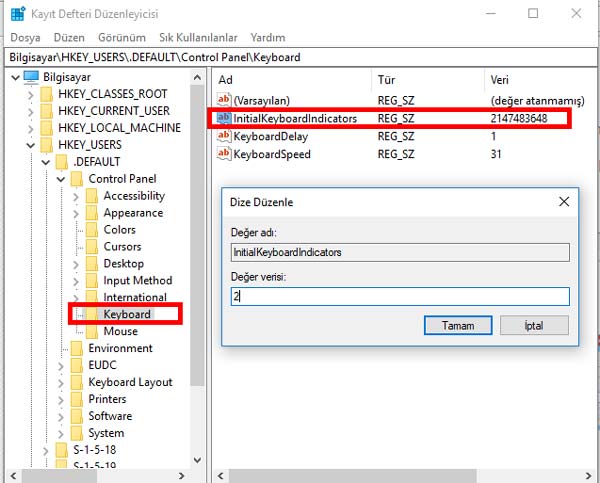Click the Cursors folder icon

(92, 246)
